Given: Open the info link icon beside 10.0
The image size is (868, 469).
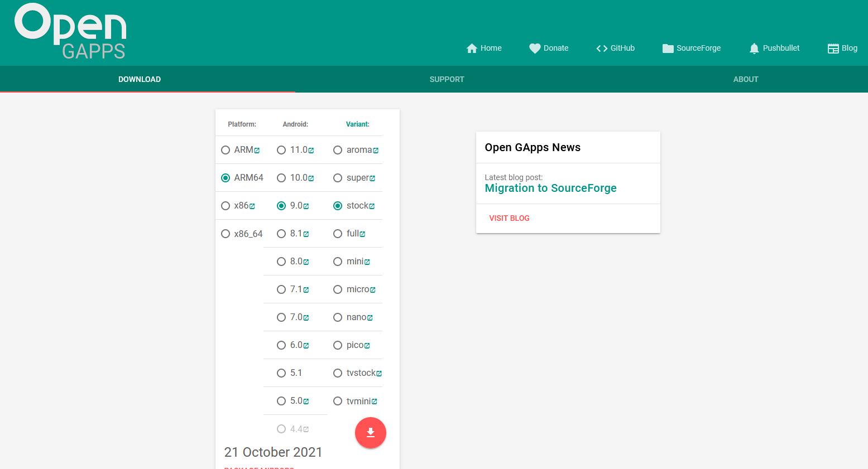Looking at the screenshot, I should [x=311, y=178].
